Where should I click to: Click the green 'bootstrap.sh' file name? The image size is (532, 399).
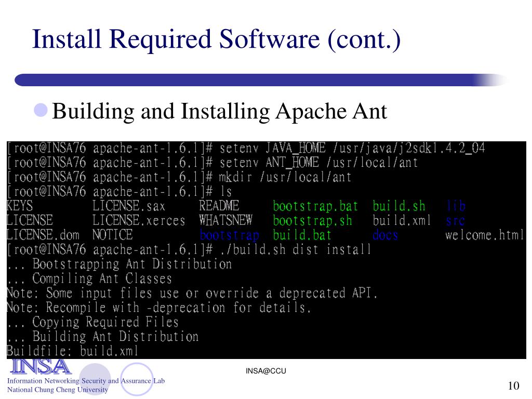(x=312, y=220)
